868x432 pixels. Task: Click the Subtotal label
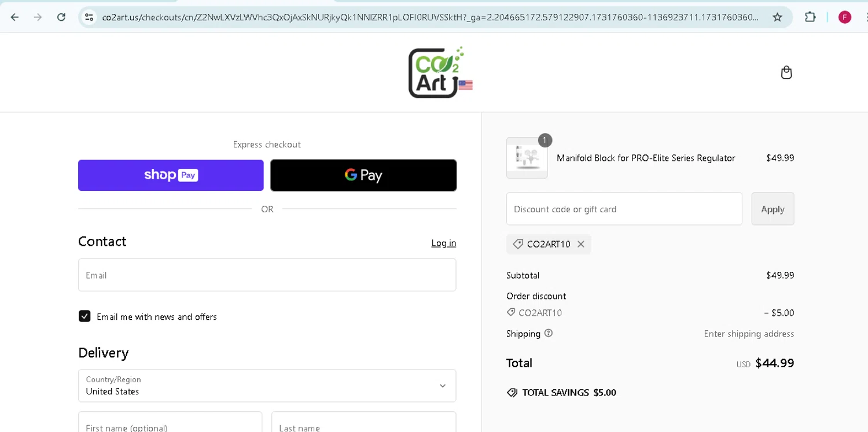coord(523,275)
